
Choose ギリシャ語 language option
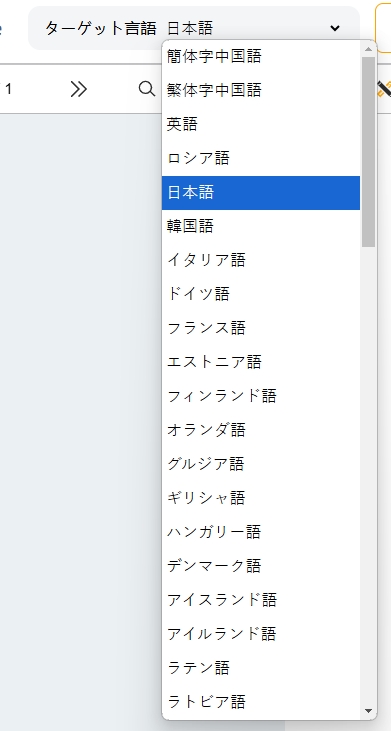tap(261, 498)
